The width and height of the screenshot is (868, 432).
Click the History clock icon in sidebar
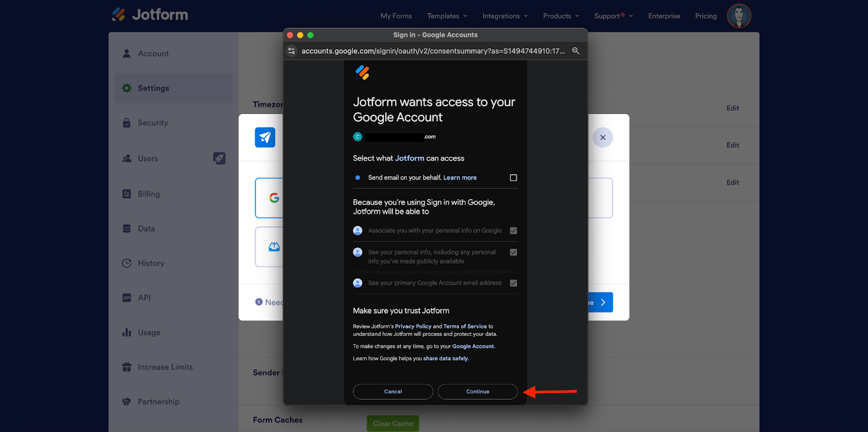tap(126, 263)
